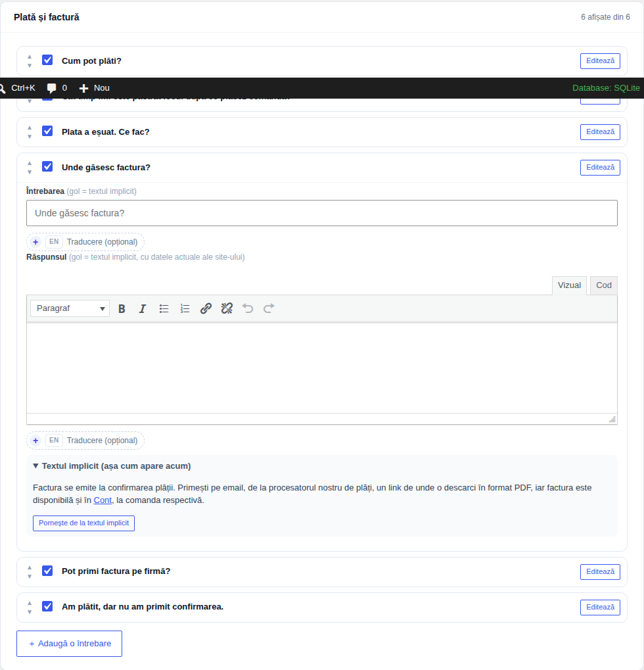The image size is (644, 670).
Task: Undo the last edit in the editor
Action: click(248, 308)
